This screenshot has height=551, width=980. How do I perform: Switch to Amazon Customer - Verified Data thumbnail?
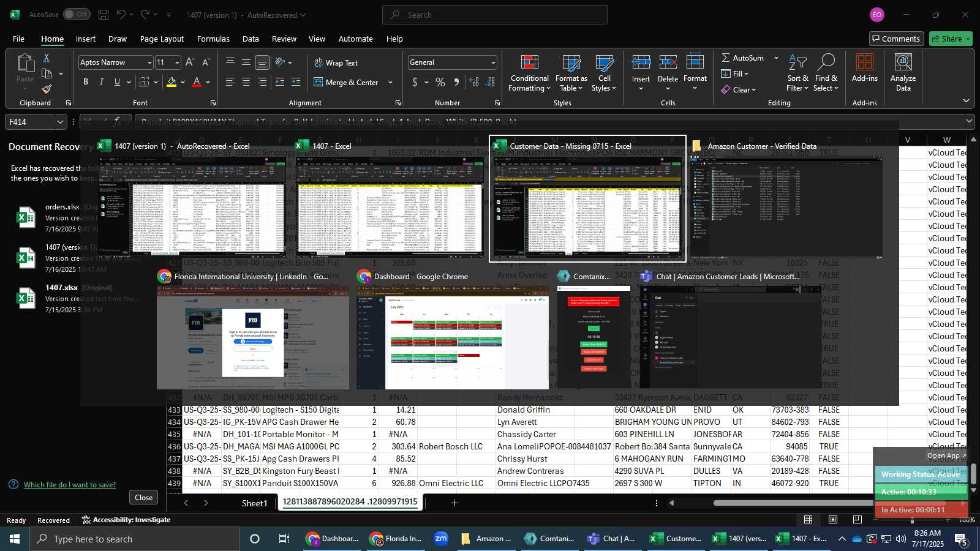pos(785,198)
